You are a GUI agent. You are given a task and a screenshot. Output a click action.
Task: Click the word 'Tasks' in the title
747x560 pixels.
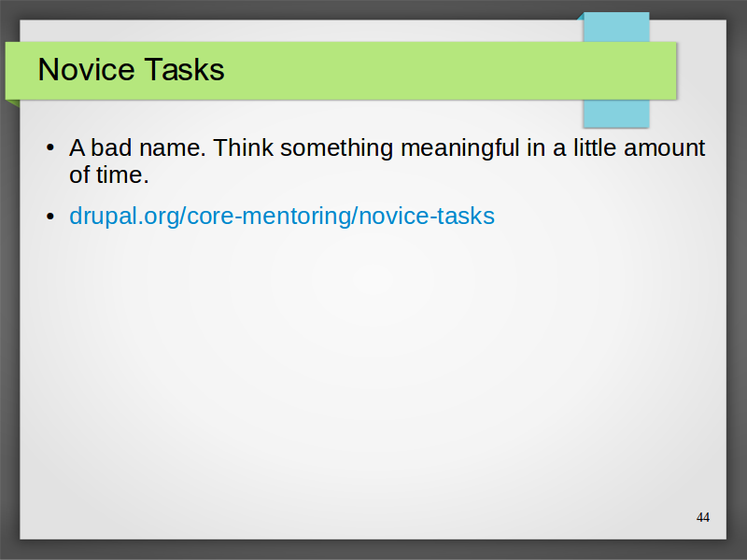pos(184,69)
